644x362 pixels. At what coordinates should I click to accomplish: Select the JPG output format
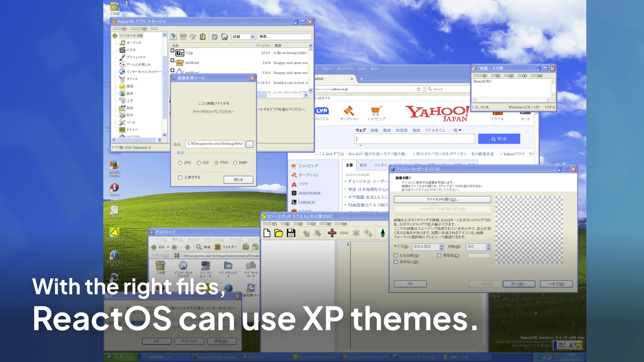click(x=180, y=163)
